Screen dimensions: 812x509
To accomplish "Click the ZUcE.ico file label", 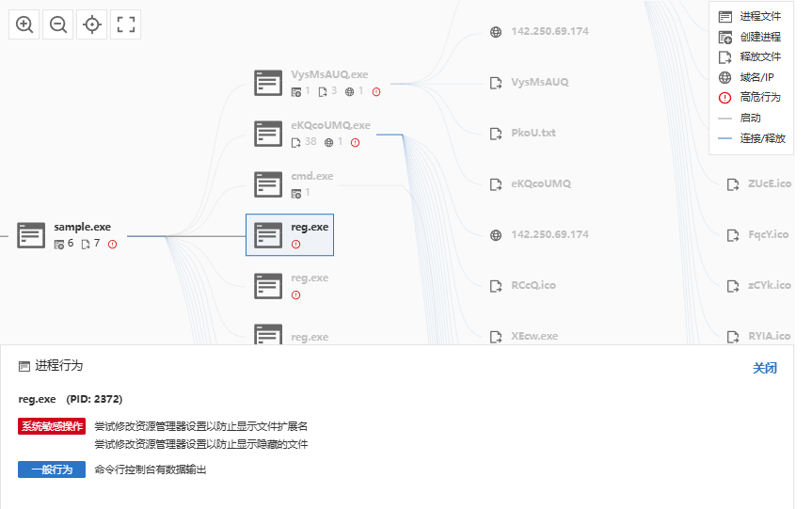I will pos(770,183).
